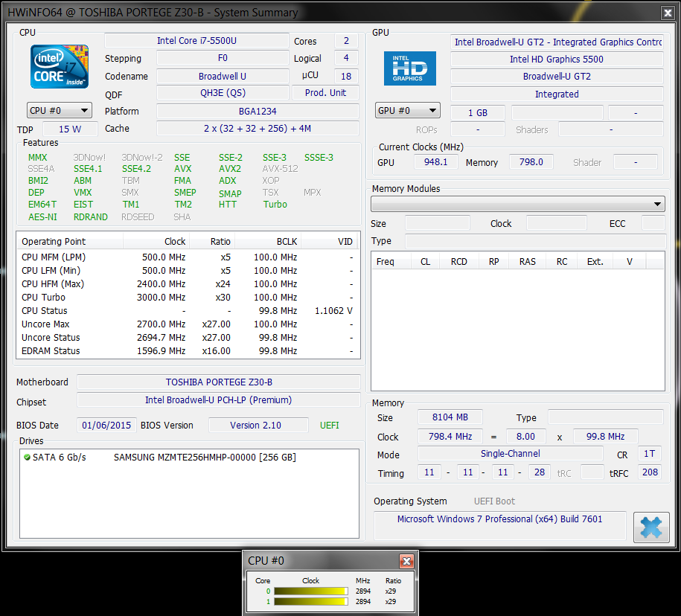The image size is (681, 616).
Task: Click the Motherboard TOSHIBA PORTEGE Z30-B field
Action: [219, 382]
